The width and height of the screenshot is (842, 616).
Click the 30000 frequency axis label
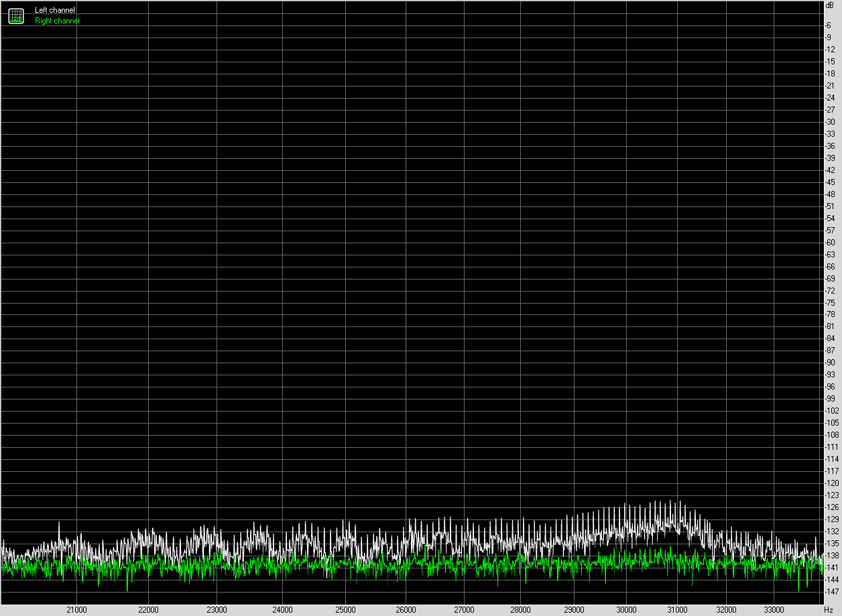pyautogui.click(x=627, y=609)
